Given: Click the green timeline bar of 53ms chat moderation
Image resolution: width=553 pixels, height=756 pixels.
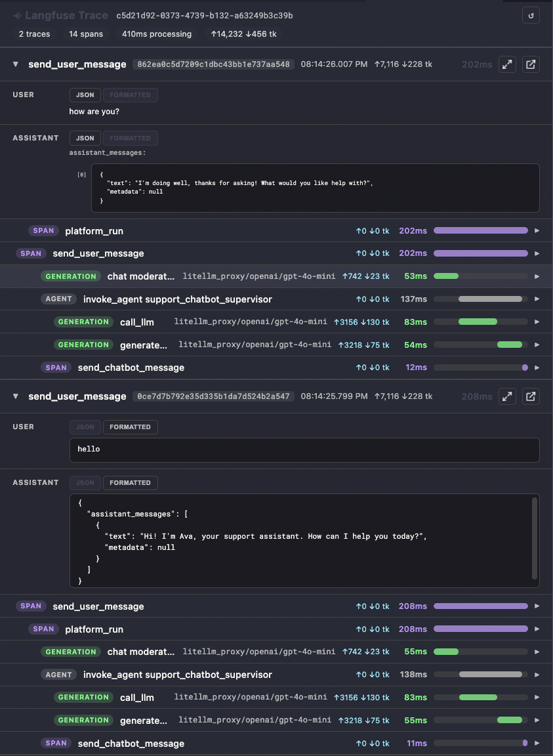Looking at the screenshot, I should [x=446, y=276].
